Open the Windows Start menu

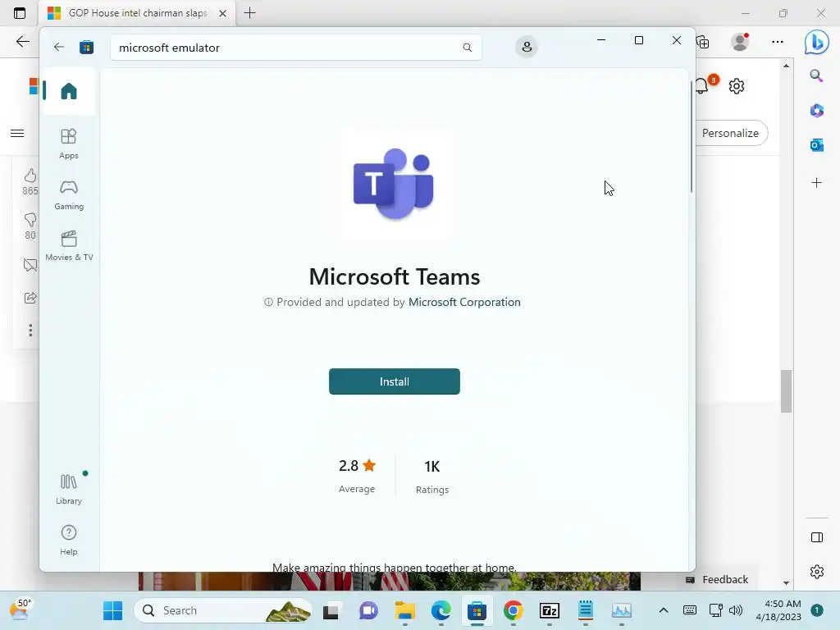112,610
